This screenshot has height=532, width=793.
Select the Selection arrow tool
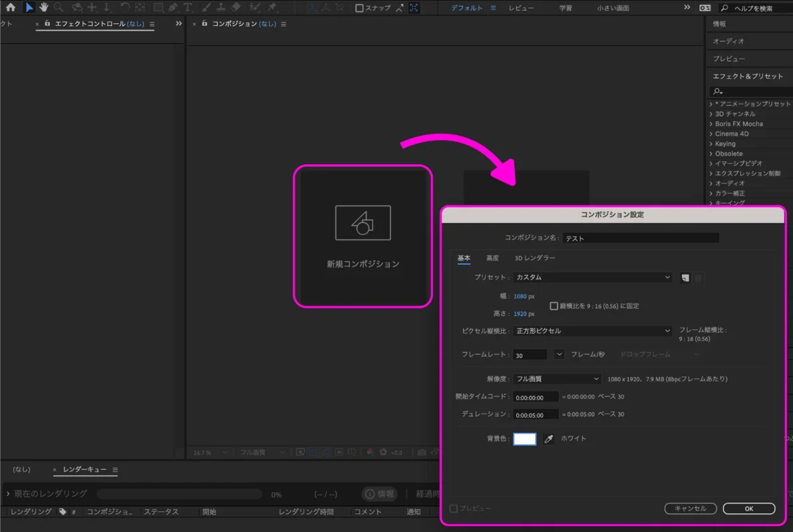(x=29, y=7)
